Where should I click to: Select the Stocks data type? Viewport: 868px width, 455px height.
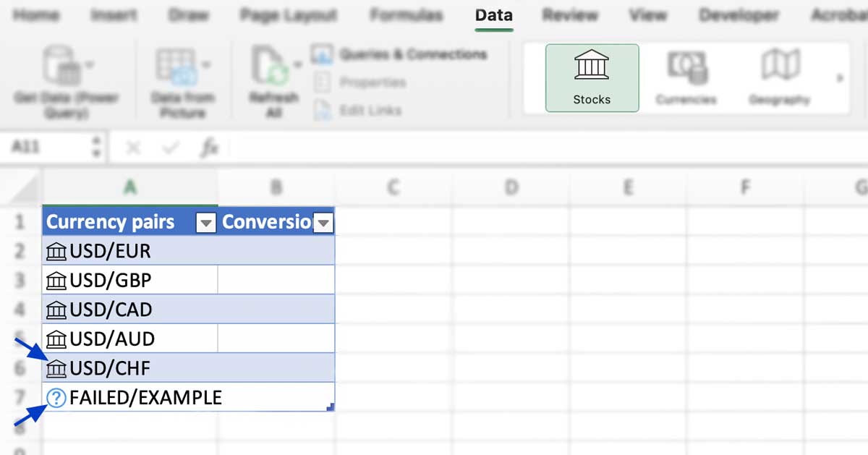pyautogui.click(x=591, y=76)
